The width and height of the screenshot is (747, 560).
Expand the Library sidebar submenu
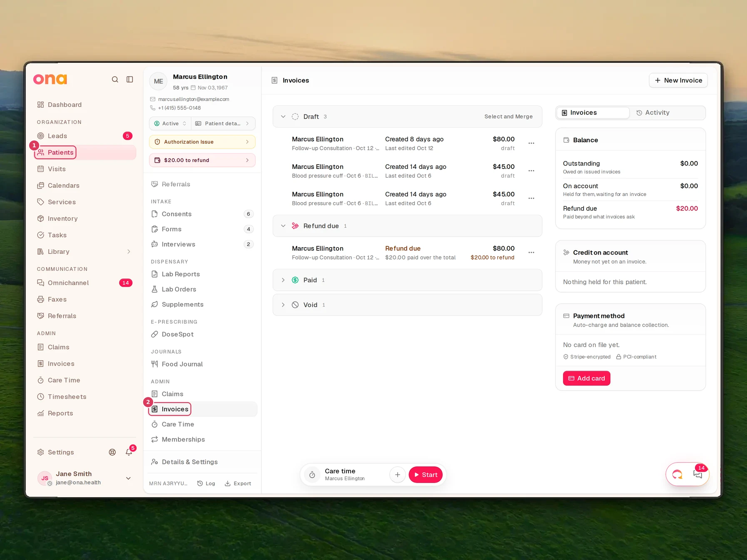(x=129, y=252)
